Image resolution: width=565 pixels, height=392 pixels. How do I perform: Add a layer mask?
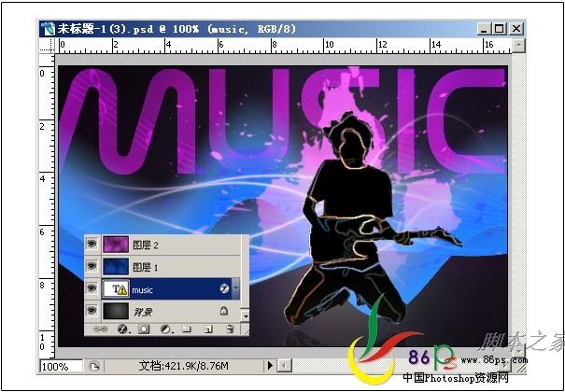click(x=144, y=329)
